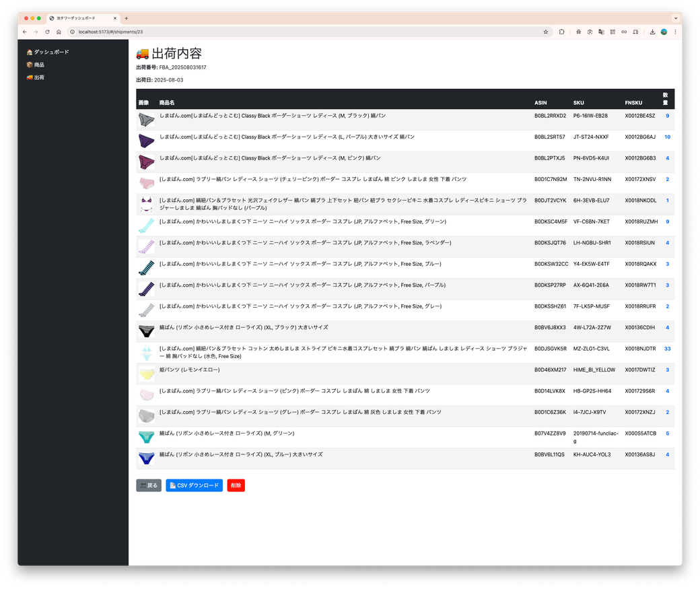Image resolution: width=700 pixels, height=589 pixels.
Task: Open the Chrome profile avatar
Action: [x=664, y=32]
